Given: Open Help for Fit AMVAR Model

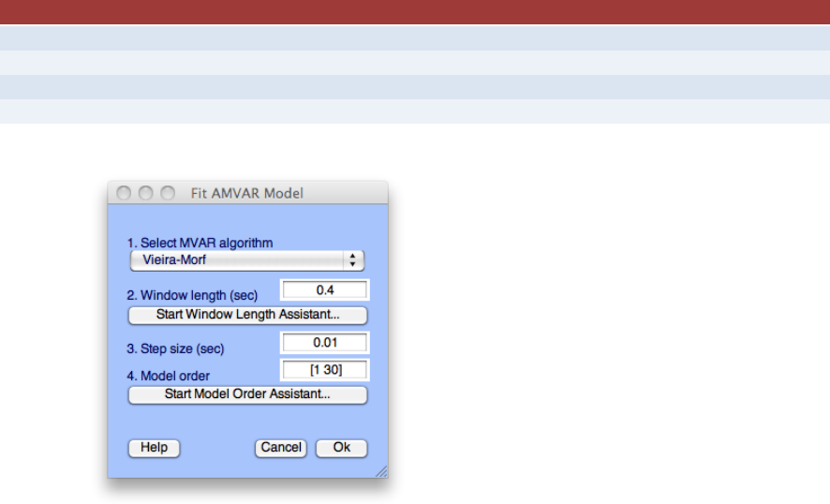Looking at the screenshot, I should click(x=154, y=448).
